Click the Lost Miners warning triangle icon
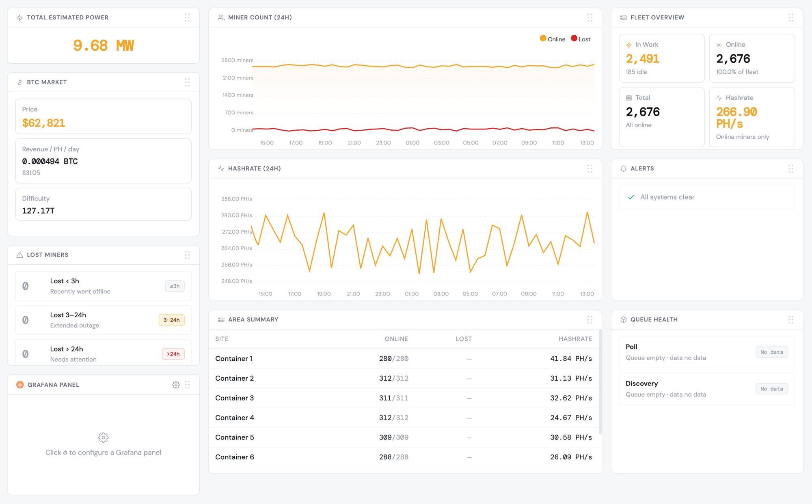This screenshot has height=504, width=812. (19, 255)
